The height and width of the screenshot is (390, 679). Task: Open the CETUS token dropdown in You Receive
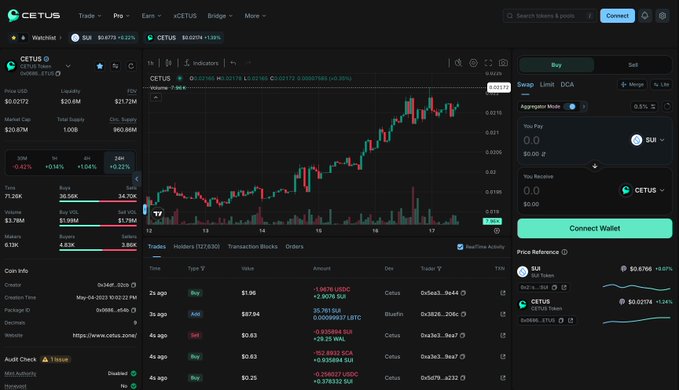642,190
